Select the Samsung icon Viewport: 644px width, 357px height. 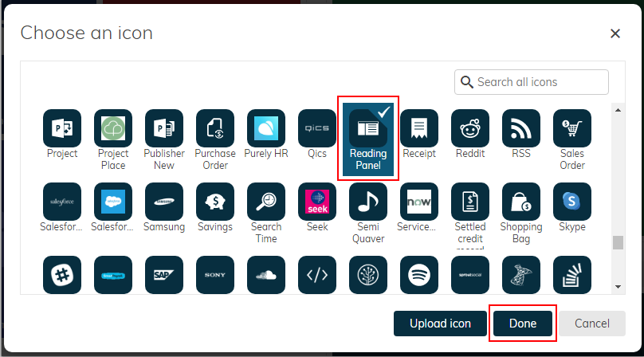click(x=164, y=202)
